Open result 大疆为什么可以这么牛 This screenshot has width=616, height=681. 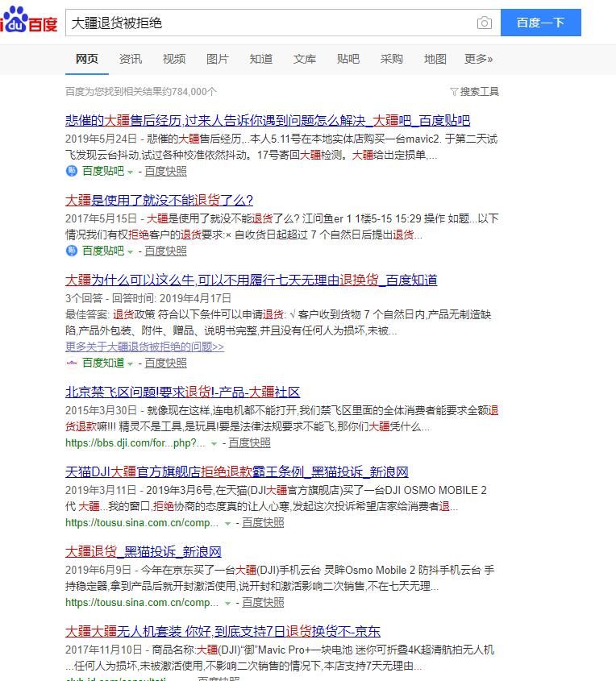pos(251,280)
